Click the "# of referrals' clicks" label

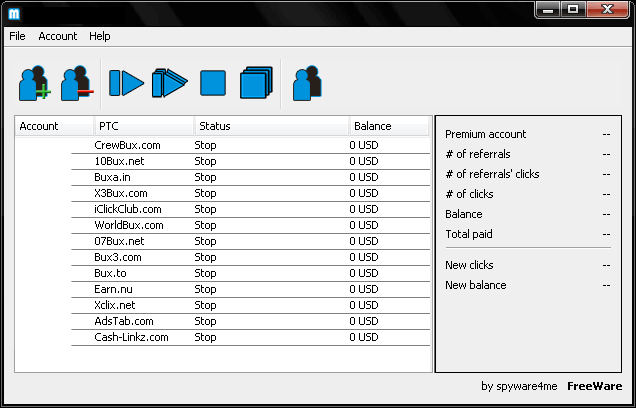tap(492, 174)
